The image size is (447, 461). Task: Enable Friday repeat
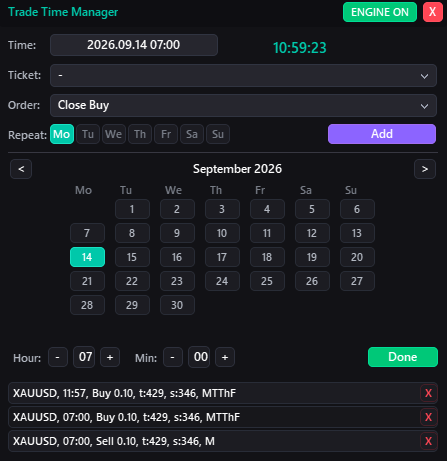pyautogui.click(x=166, y=134)
